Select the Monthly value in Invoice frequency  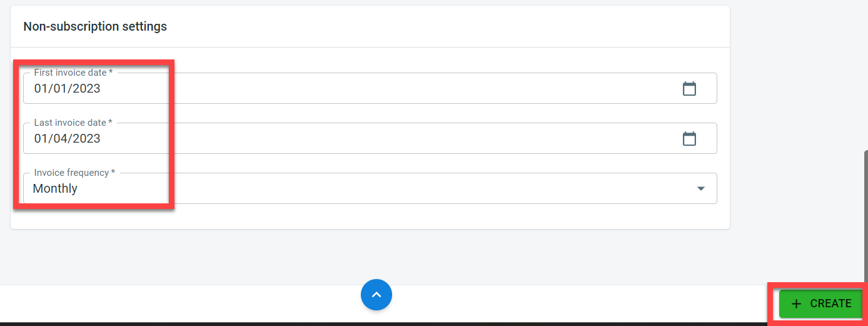[x=55, y=189]
